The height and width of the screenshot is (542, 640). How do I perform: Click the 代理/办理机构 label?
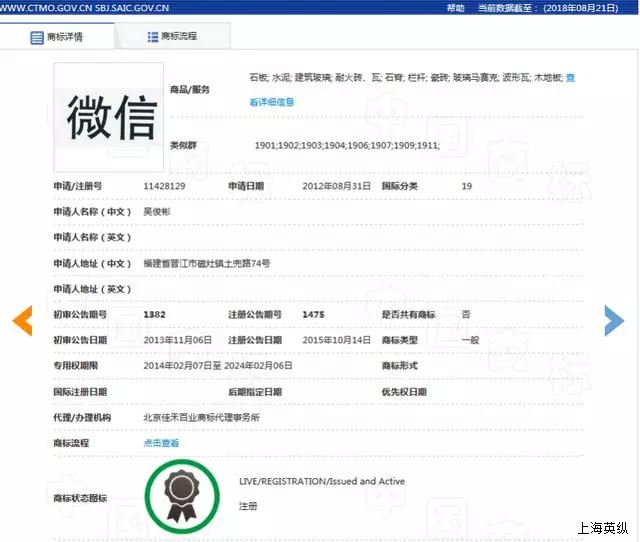coord(82,418)
